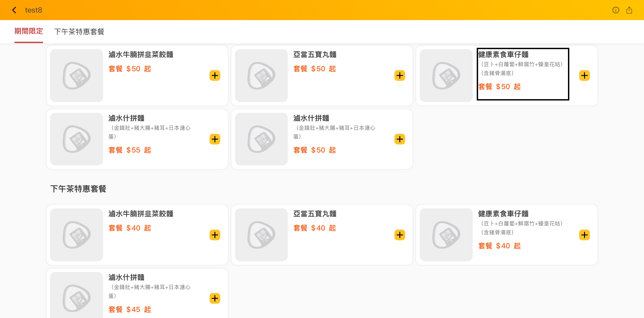Click the $50 滷水牛腩拼韭菜餃麵 thumbnail image
Viewport: 644px width, 318px height.
[76, 75]
